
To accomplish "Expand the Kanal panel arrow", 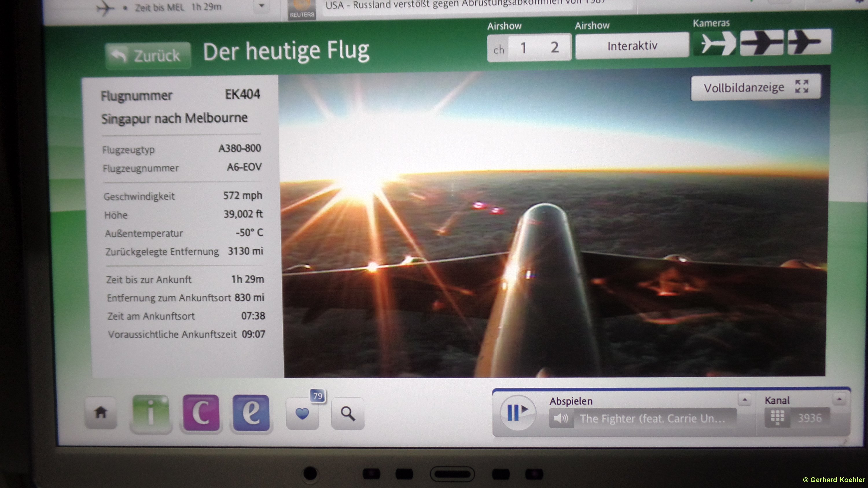I will [839, 399].
